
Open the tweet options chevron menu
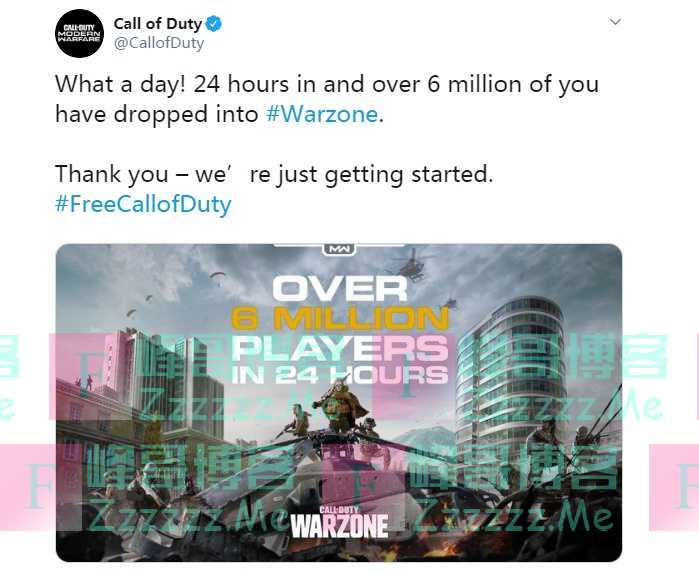615,21
